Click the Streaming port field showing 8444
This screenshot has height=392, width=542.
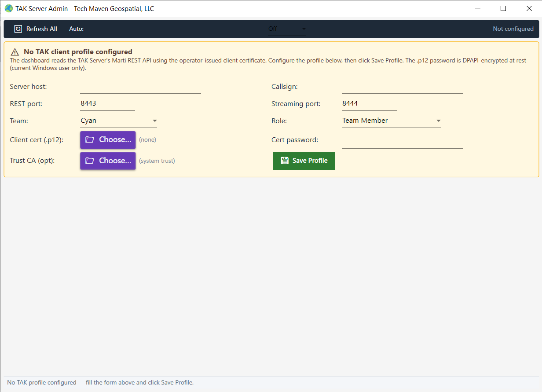(x=369, y=104)
